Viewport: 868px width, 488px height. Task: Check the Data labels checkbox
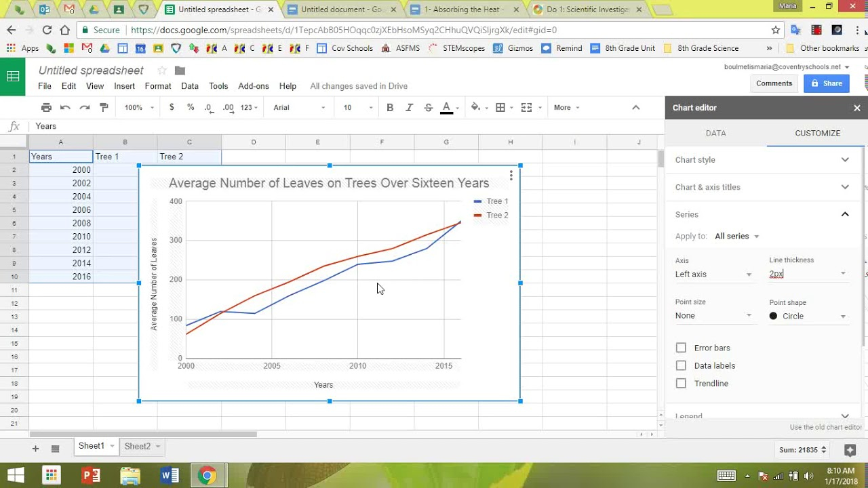681,365
